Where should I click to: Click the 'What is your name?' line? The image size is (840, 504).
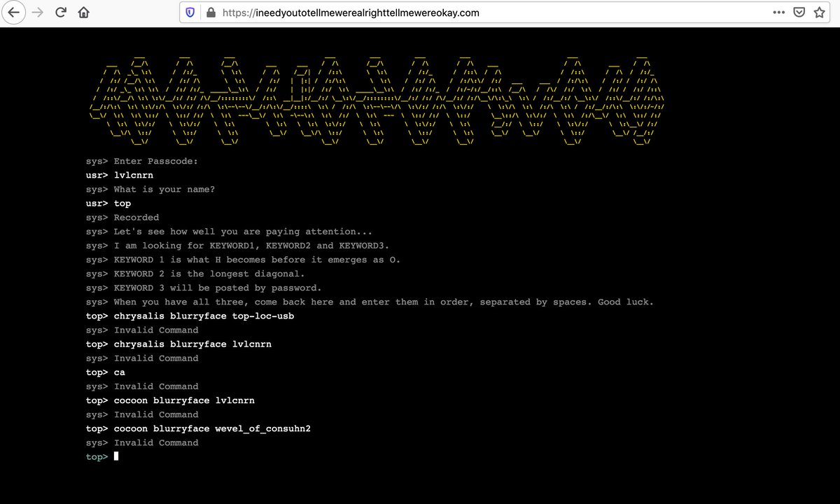[x=150, y=189]
